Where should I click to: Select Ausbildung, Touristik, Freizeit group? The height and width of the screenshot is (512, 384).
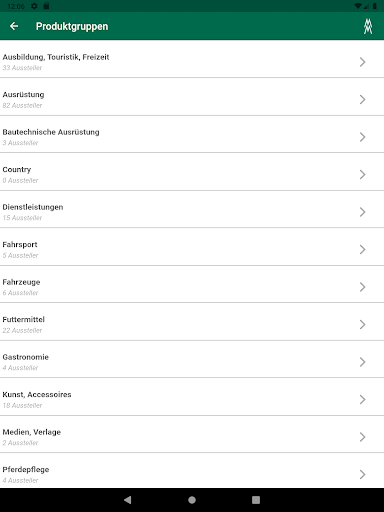point(192,59)
